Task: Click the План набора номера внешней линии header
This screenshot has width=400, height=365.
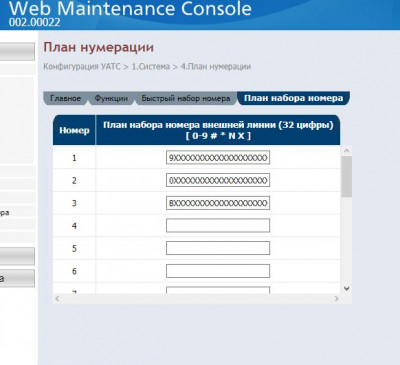Action: pyautogui.click(x=218, y=130)
